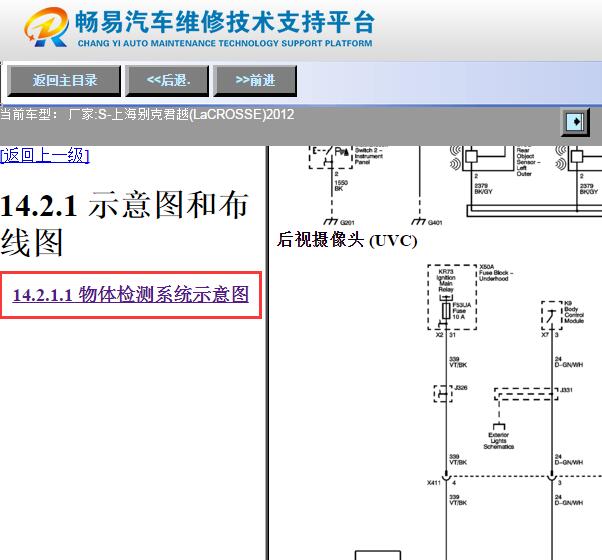Viewport: 602px width, 560px height.
Task: Click the 当前车型 vehicle model text
Action: pos(147,114)
